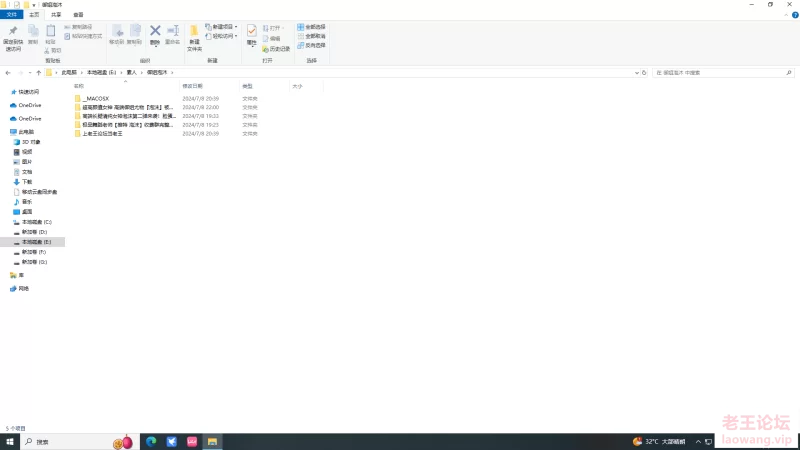The image size is (800, 450).
Task: Click the 新建文件夹 (New folder) icon
Action: pos(194,33)
